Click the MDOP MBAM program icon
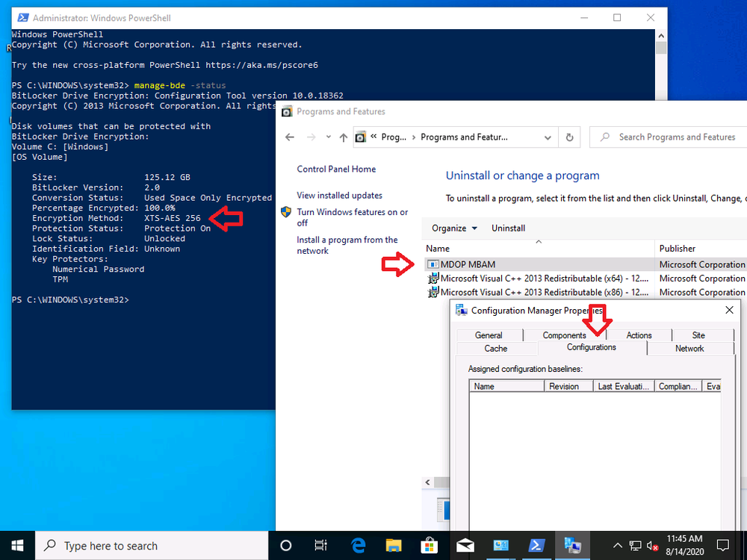 pyautogui.click(x=433, y=264)
